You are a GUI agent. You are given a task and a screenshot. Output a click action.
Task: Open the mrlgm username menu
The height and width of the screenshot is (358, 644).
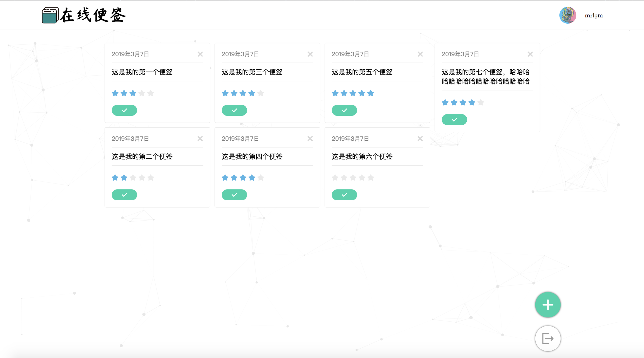tap(594, 16)
